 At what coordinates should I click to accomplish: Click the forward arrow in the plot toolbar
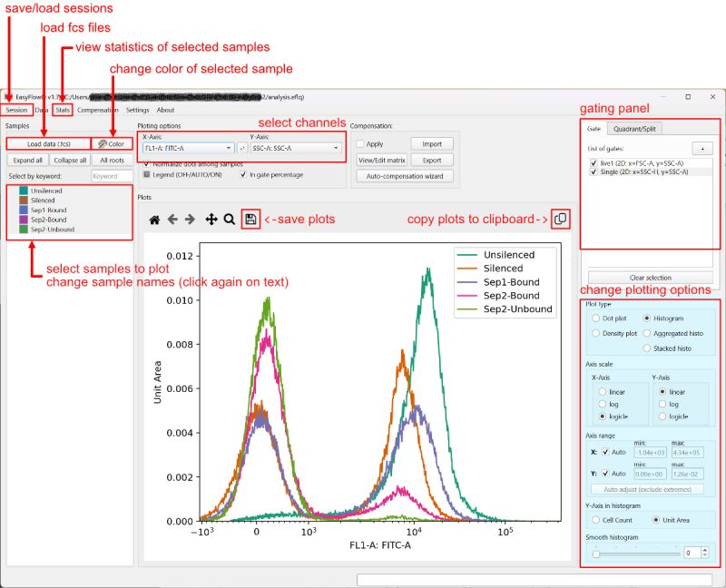(x=191, y=219)
